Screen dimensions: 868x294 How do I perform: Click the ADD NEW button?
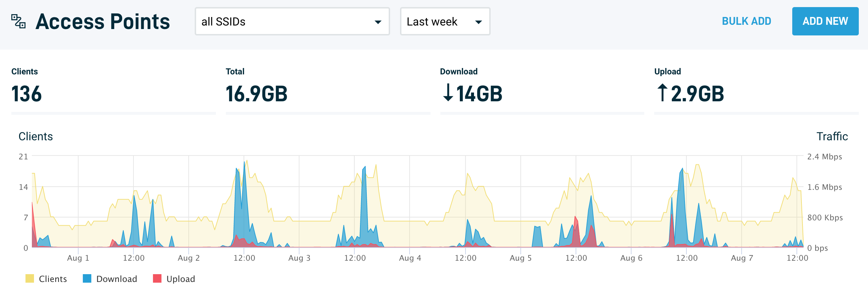pos(825,21)
